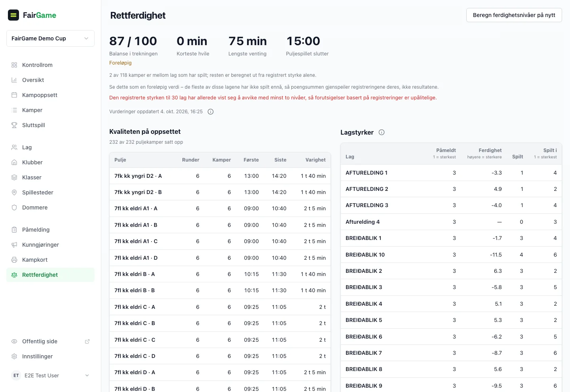Open the Spillesteder sidebar item
This screenshot has width=570, height=392.
tap(50, 192)
